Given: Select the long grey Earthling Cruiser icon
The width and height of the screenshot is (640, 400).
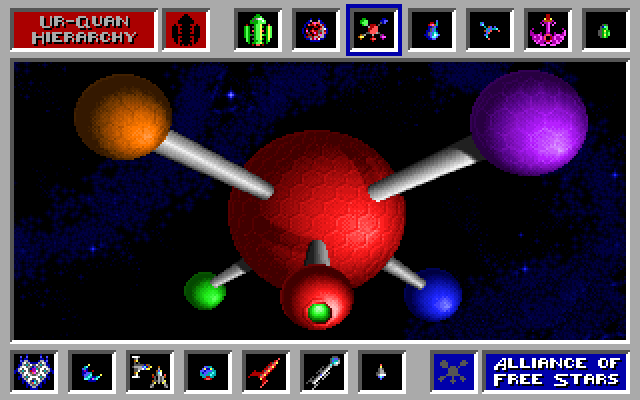Looking at the screenshot, I should point(324,372).
